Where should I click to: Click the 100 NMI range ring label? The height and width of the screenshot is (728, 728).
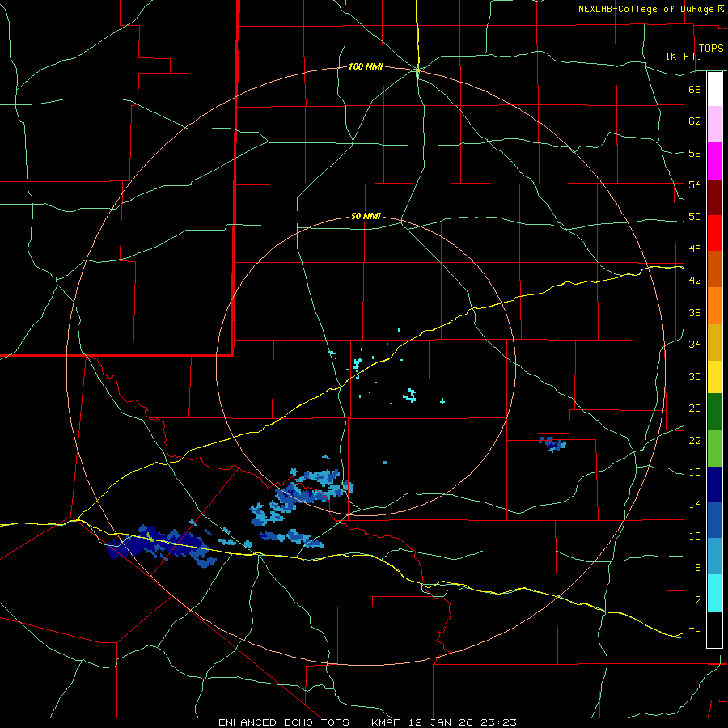click(366, 67)
